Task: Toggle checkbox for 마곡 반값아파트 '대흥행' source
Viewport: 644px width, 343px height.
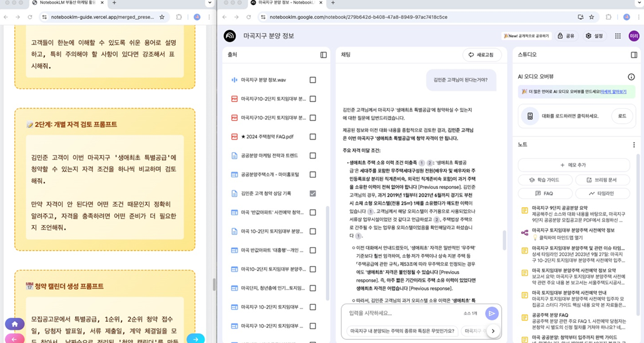Action: [312, 250]
